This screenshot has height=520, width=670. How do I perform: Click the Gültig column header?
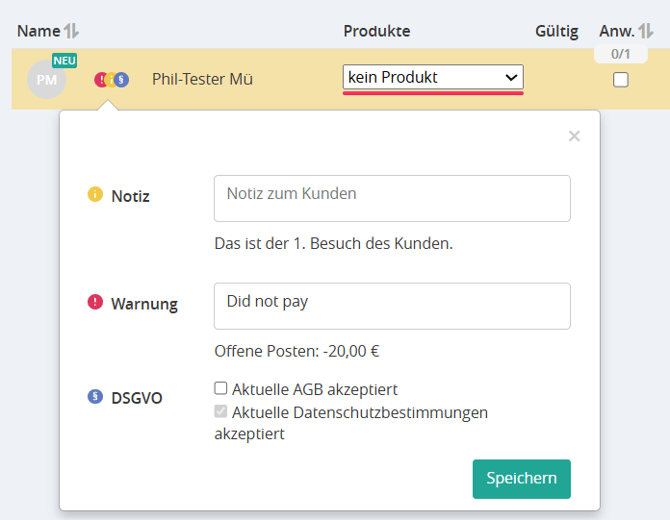pos(556,31)
